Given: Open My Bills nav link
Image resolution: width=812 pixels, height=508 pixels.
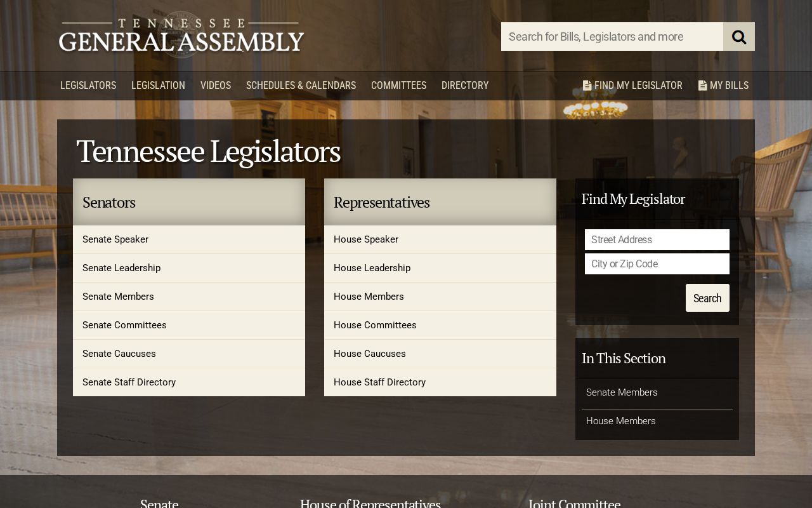Looking at the screenshot, I should (x=723, y=85).
